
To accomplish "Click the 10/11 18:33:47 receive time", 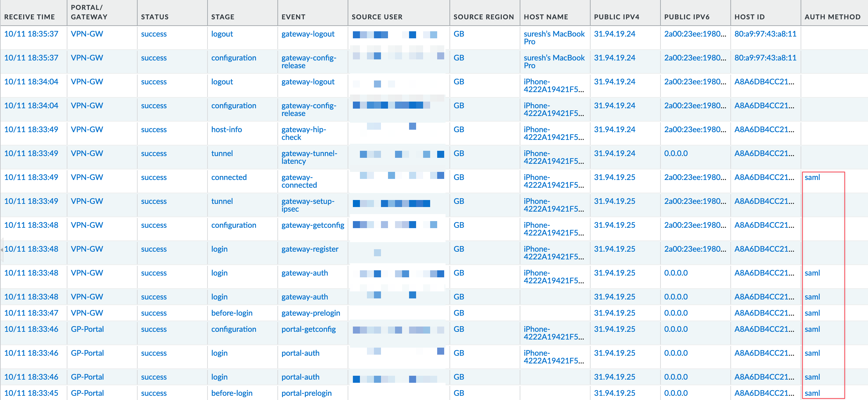I will pos(31,313).
